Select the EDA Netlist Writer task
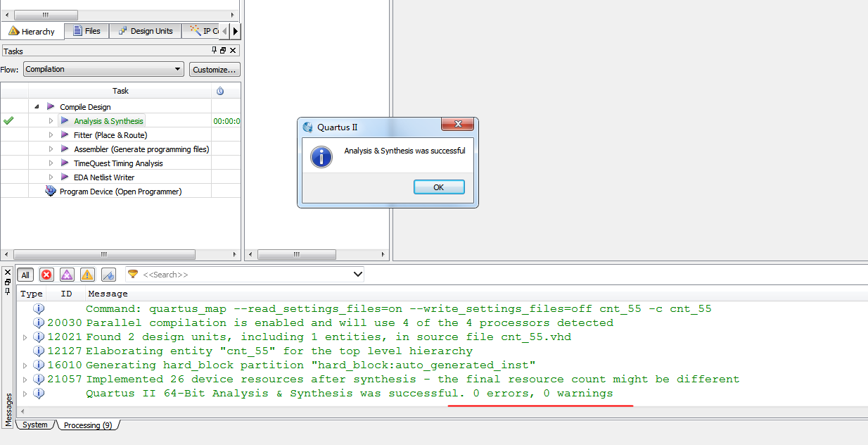Image resolution: width=868 pixels, height=445 pixels. click(x=104, y=177)
